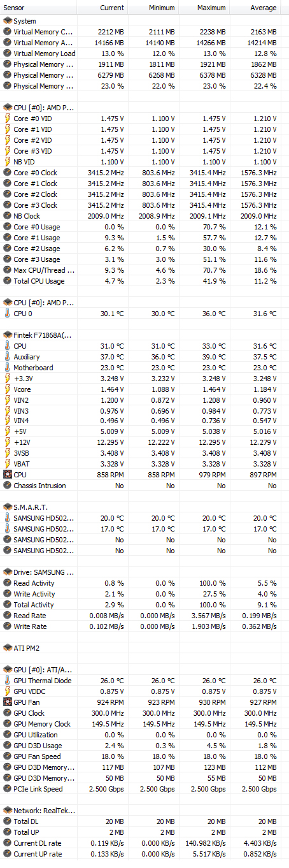This screenshot has width=289, height=868.
Task: Click the GPU Fan RPM icon
Action: 8,702
